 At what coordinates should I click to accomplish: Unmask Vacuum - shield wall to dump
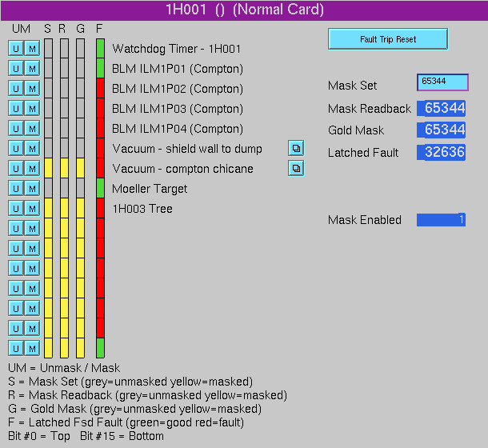click(x=16, y=148)
